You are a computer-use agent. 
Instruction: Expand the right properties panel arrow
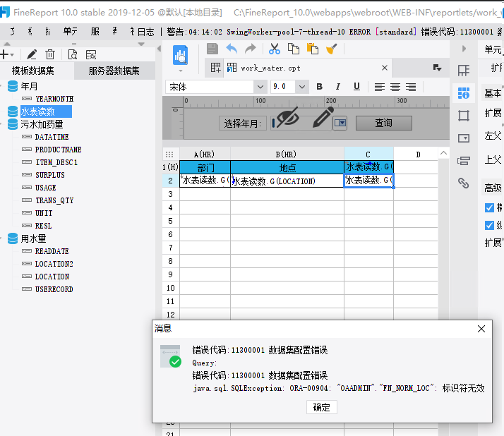pyautogui.click(x=464, y=49)
